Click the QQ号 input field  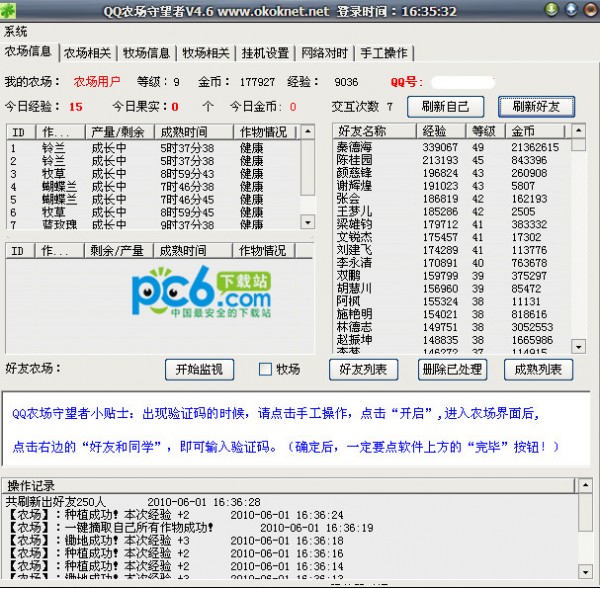tap(463, 82)
